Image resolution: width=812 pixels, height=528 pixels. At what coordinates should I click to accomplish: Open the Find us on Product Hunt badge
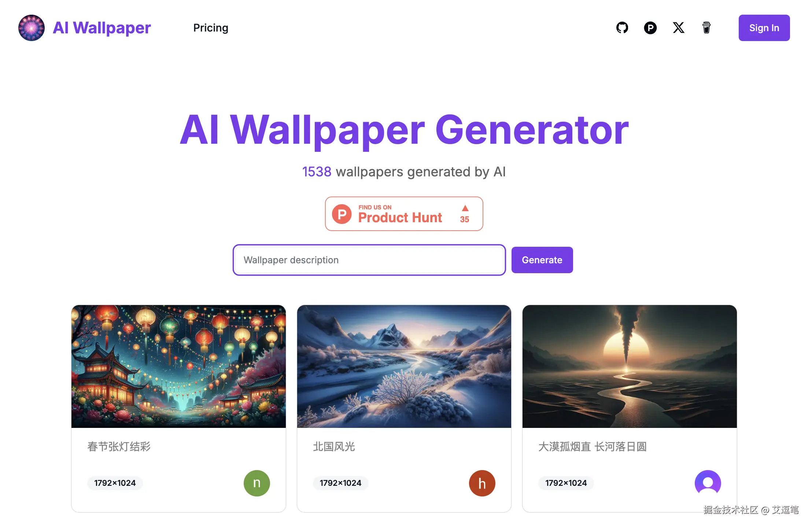click(404, 214)
